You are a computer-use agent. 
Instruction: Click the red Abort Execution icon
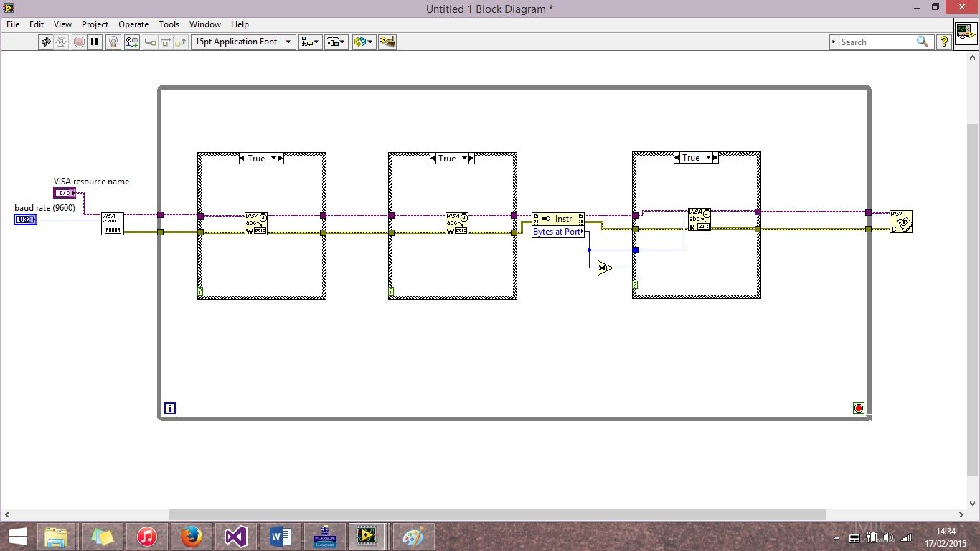pos(79,42)
